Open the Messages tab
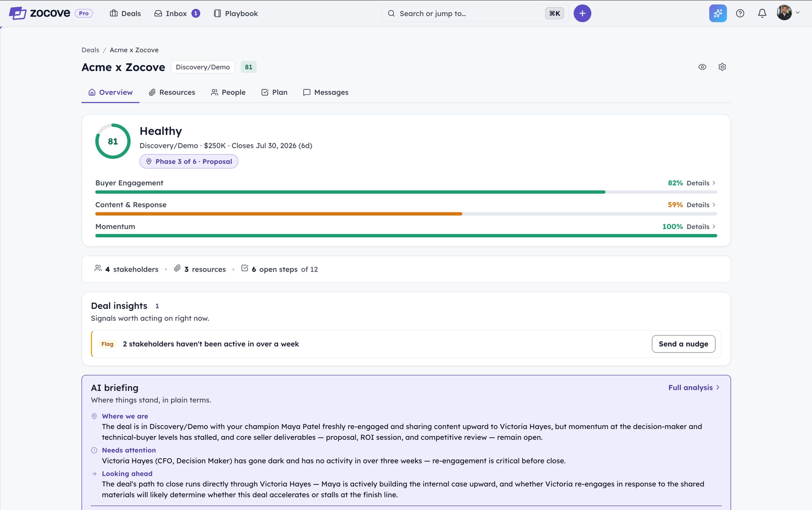 click(x=326, y=93)
